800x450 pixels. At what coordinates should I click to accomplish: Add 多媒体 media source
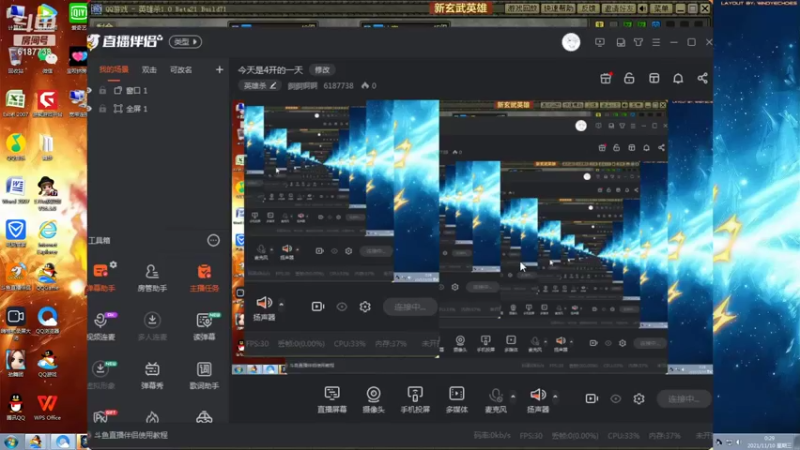pos(457,399)
